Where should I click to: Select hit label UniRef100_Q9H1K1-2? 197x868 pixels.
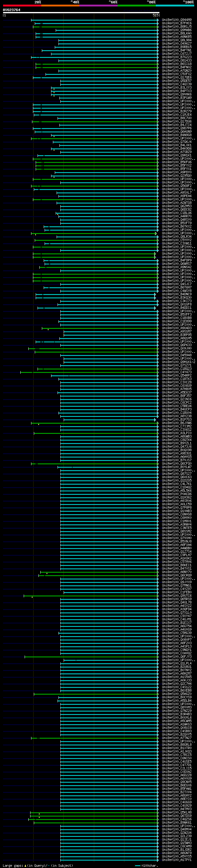tap(179, 362)
